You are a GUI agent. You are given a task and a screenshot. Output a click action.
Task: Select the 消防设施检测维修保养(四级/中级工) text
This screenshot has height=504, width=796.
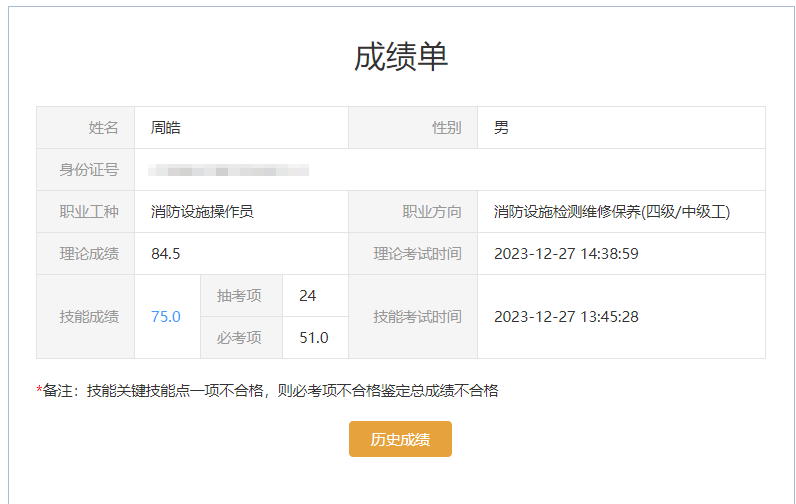[612, 212]
